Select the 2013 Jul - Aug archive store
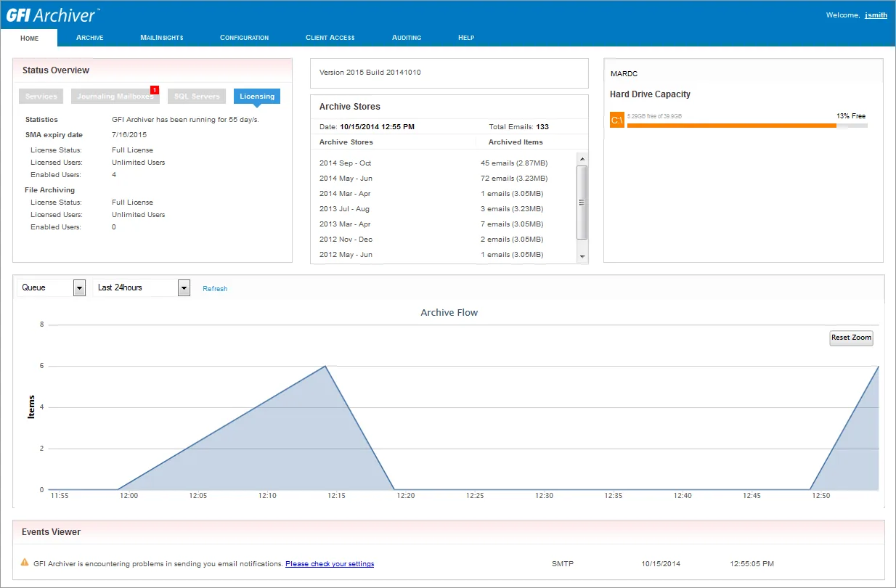Screen dimensions: 896x588 344,208
